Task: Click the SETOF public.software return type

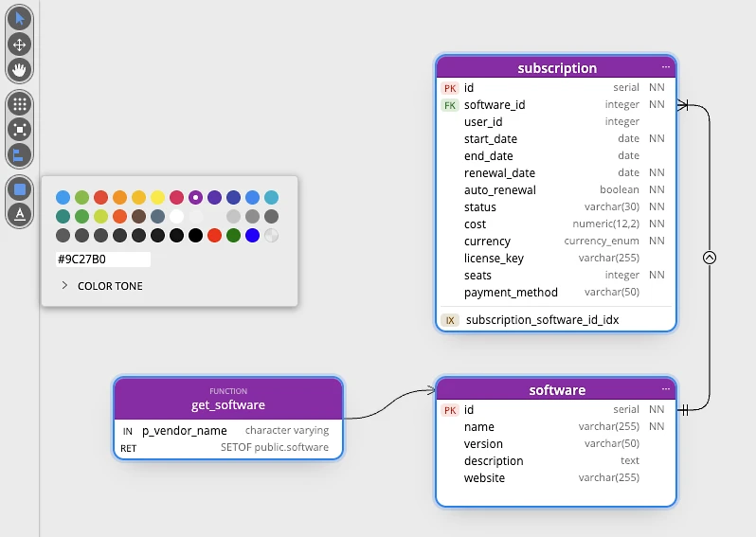Action: [x=275, y=447]
